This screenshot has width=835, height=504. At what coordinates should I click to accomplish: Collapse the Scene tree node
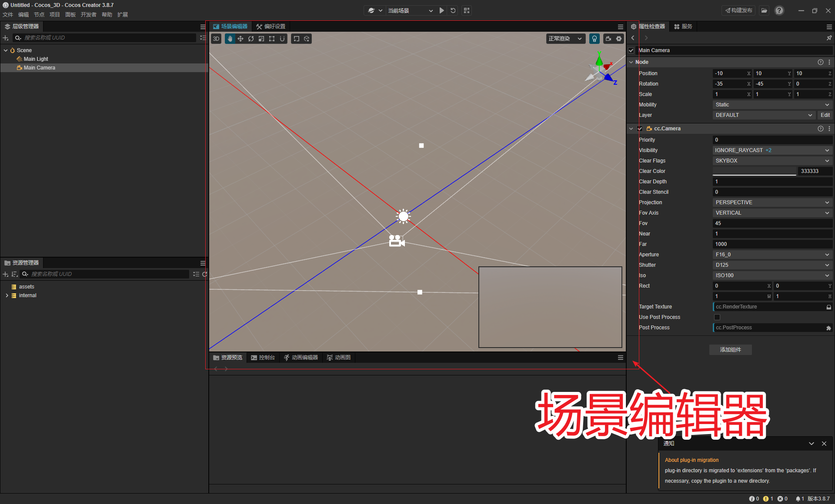click(6, 50)
